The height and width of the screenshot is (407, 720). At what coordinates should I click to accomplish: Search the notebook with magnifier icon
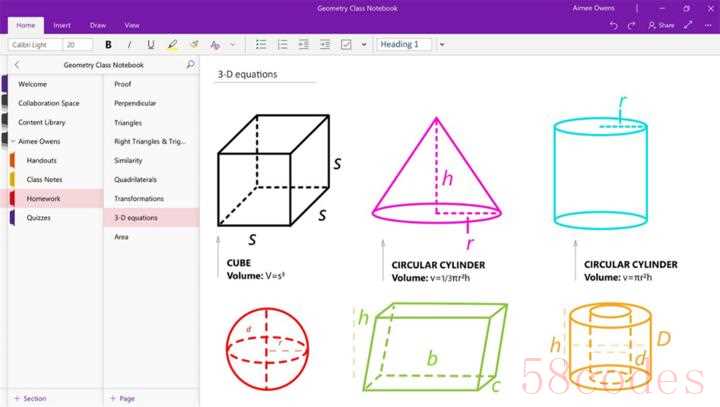pos(190,65)
